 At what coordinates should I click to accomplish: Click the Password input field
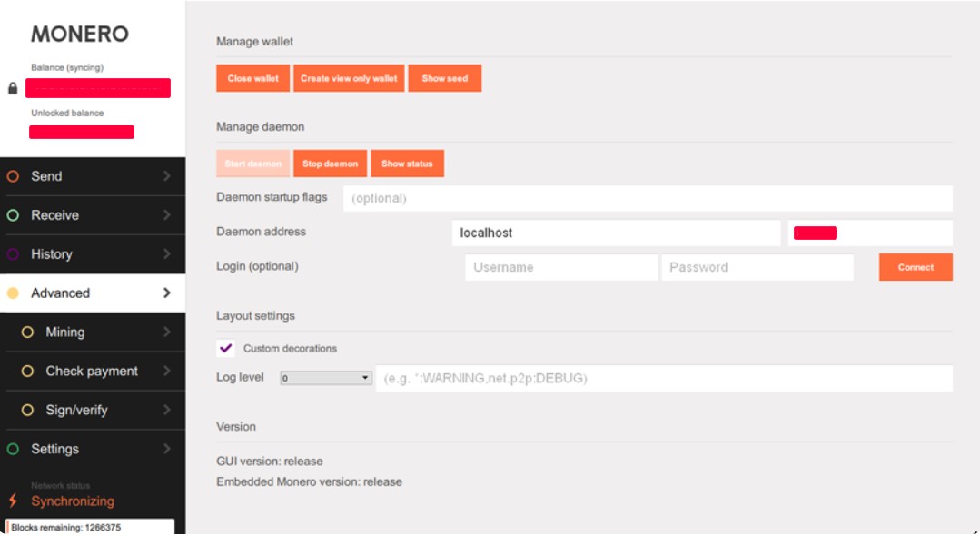tap(757, 267)
